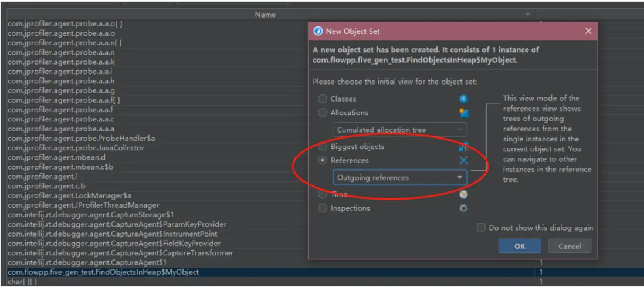
Task: Click the References view icon
Action: [x=464, y=160]
